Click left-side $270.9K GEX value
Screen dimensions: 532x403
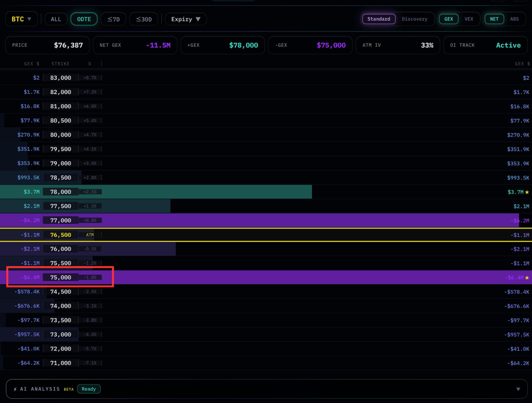pyautogui.click(x=29, y=135)
